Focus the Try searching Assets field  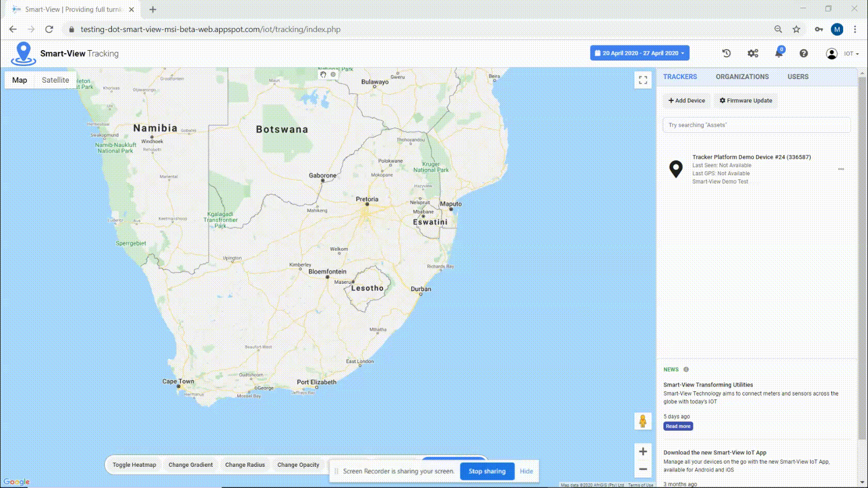(756, 125)
